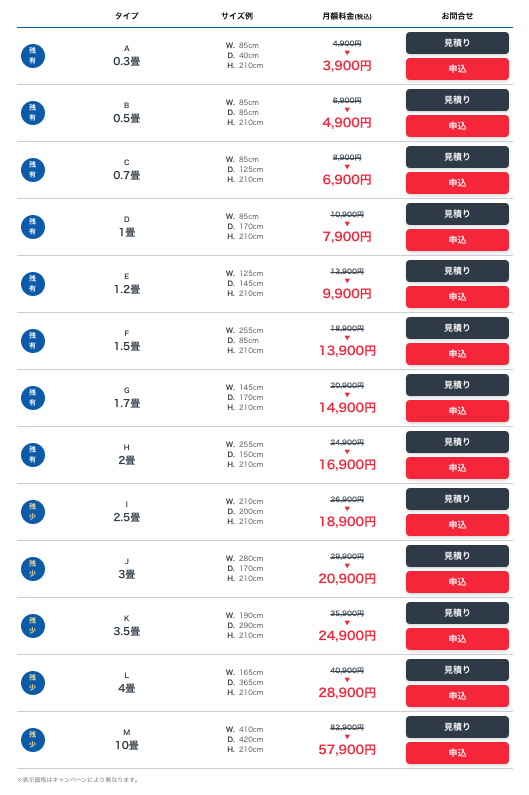Click the 残有 availability badge for type A
Image resolution: width=529 pixels, height=795 pixels.
click(33, 56)
